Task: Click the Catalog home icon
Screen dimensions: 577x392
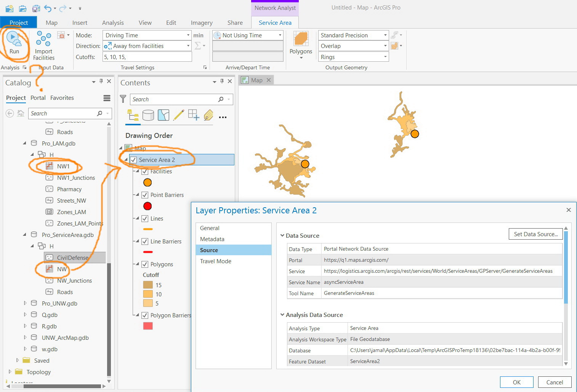Action: pos(21,114)
